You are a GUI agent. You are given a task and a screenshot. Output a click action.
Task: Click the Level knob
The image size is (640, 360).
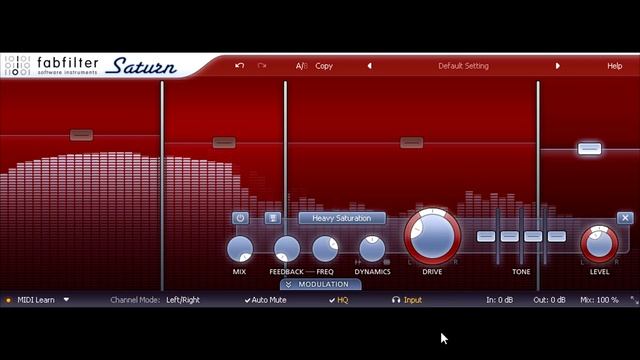pos(599,244)
